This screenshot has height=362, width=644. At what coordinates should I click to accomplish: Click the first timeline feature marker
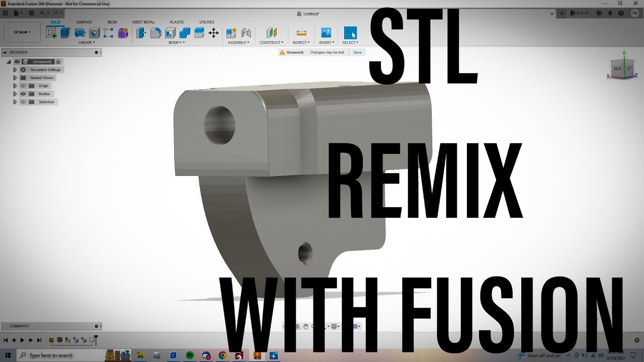point(51,340)
